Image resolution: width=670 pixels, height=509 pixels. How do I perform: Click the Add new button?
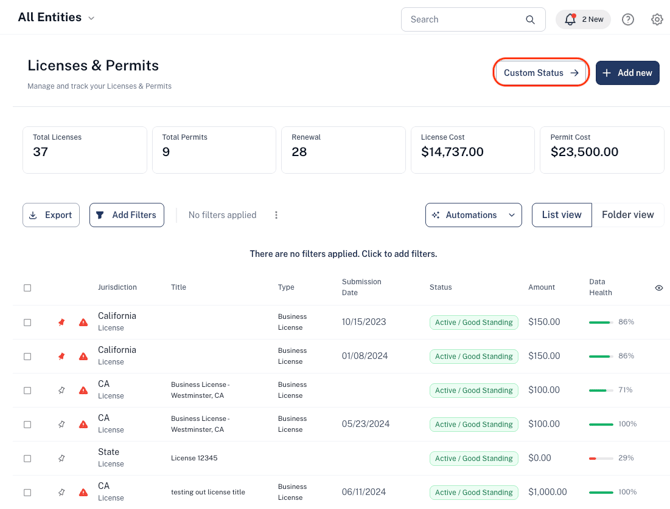point(627,73)
